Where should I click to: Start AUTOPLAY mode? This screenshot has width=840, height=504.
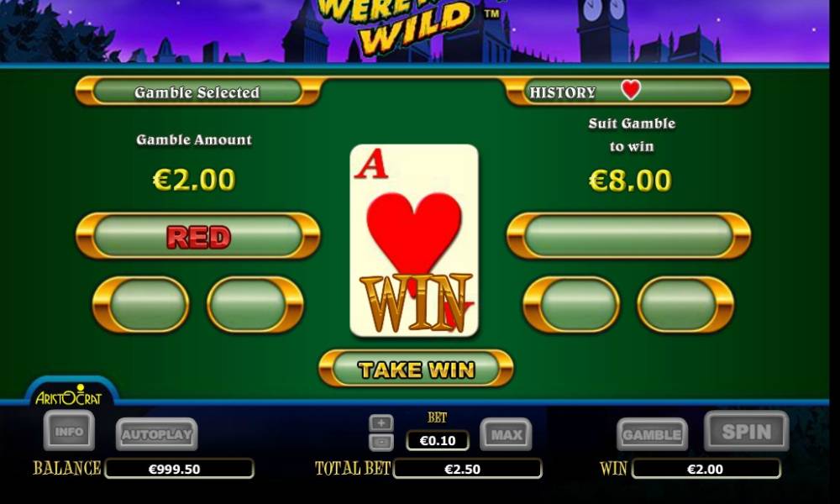(156, 433)
